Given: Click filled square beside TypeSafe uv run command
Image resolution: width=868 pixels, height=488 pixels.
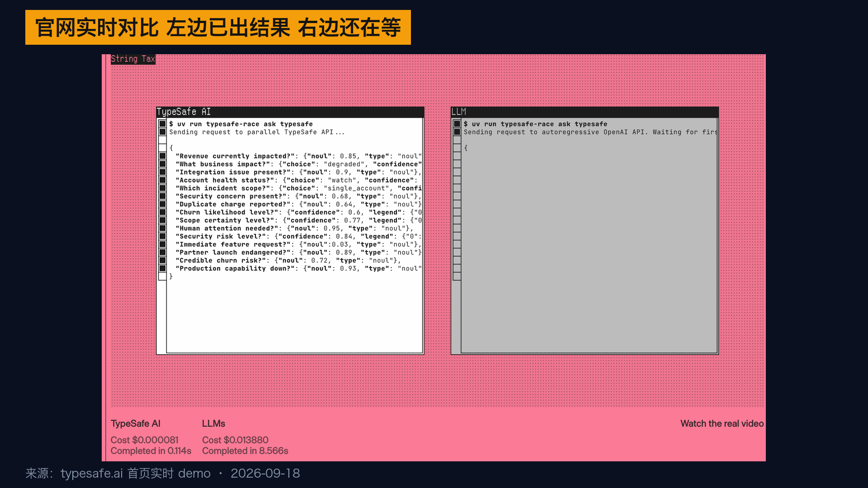Looking at the screenshot, I should tap(162, 124).
